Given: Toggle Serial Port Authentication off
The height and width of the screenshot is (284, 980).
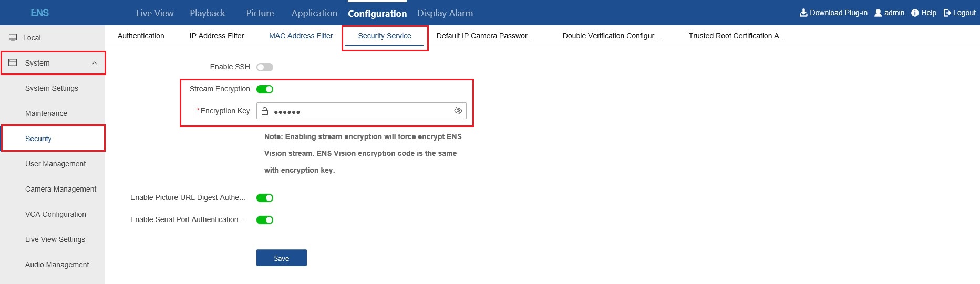Looking at the screenshot, I should pos(265,220).
